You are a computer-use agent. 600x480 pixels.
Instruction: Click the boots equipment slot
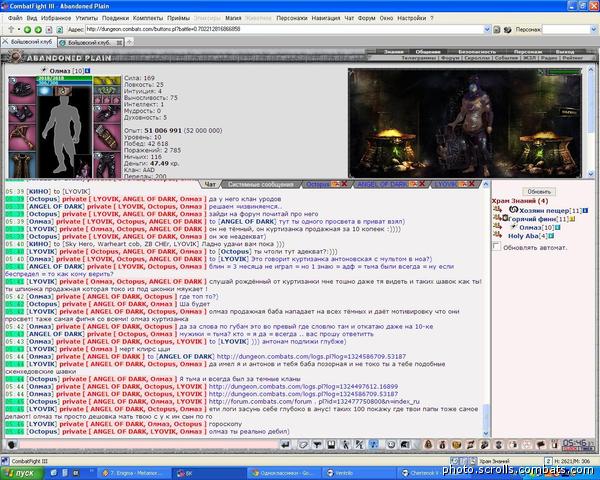22,113
